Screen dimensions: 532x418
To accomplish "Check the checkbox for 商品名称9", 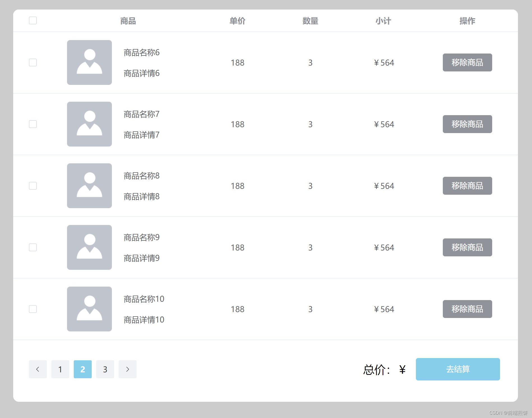I will [x=33, y=247].
